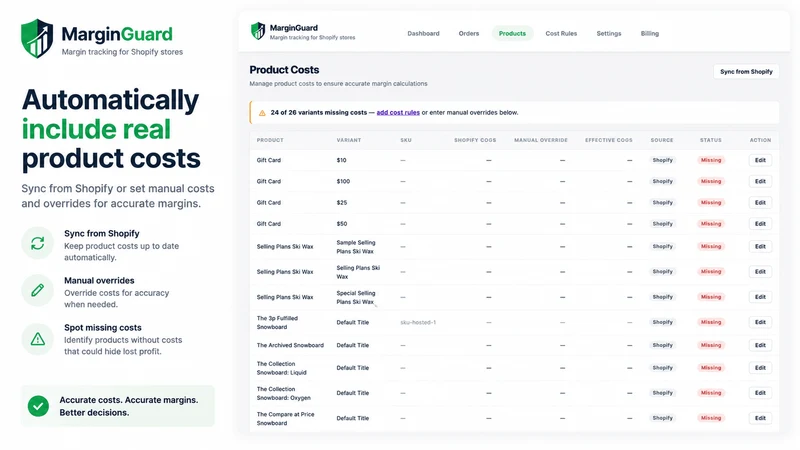
Task: Click The Compare at Price Snowboard product name
Action: coord(285,418)
